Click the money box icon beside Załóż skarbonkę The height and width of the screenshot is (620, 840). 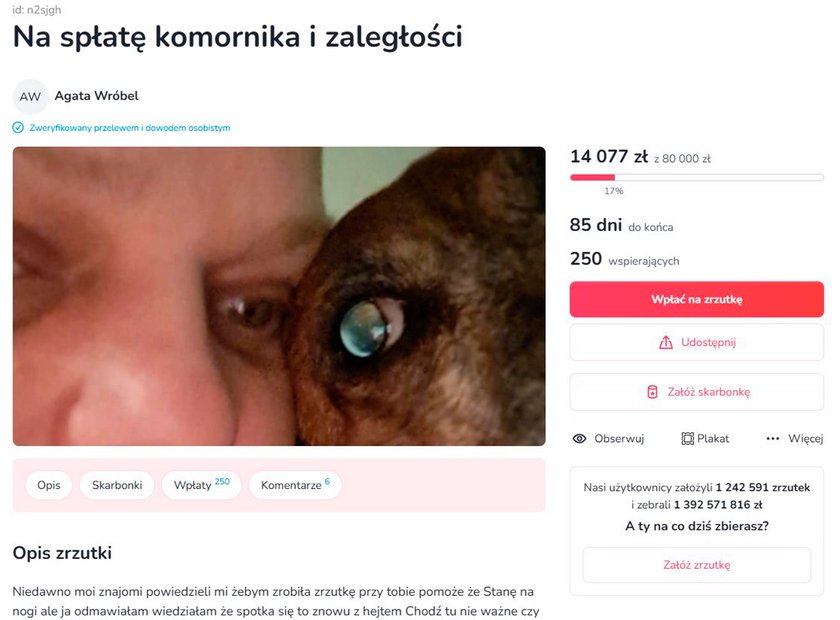pos(652,392)
